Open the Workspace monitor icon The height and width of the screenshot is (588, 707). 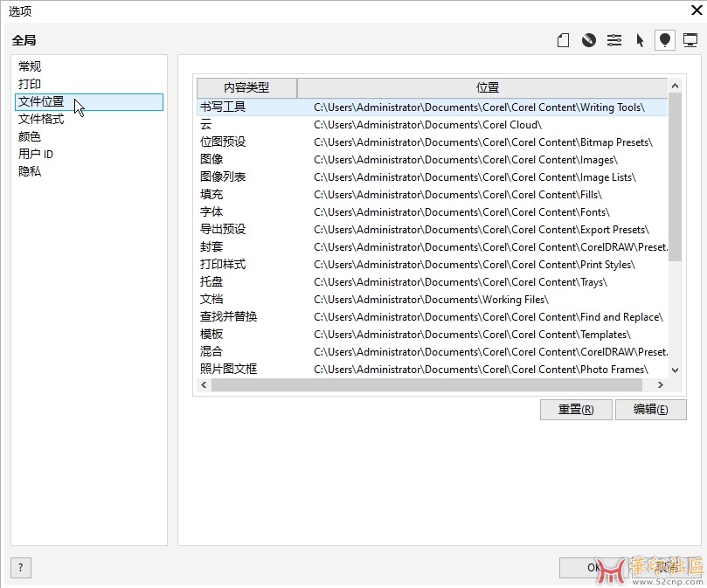690,40
